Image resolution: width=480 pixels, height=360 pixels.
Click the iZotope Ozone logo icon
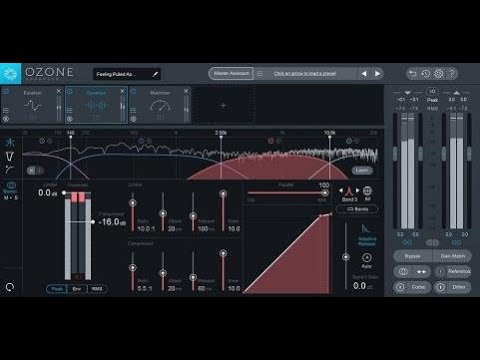tap(10, 74)
